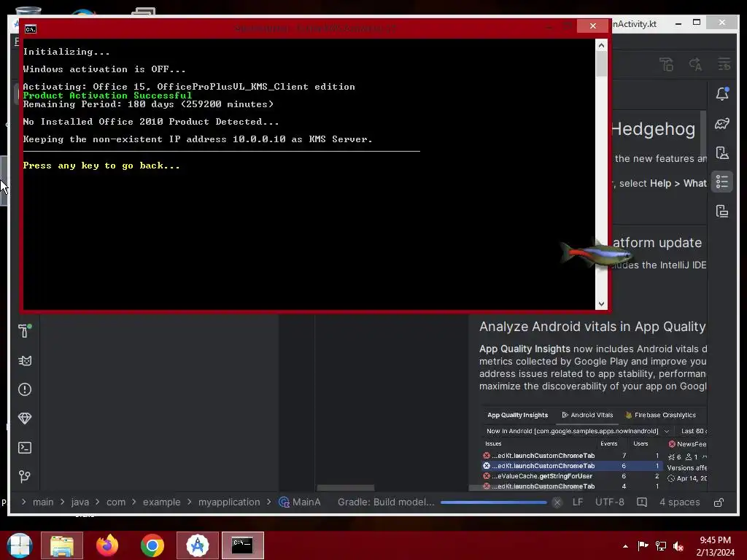The image size is (747, 560).
Task: Click 'Analyze Android vitals in App Quality' heading
Action: [x=592, y=327]
